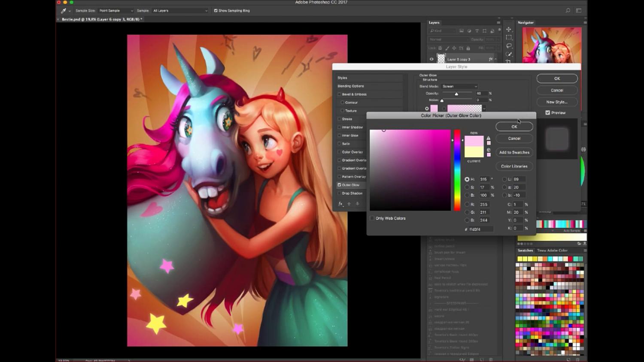Open the Navigator panel menu icon
The width and height of the screenshot is (644, 362).
coord(585,23)
